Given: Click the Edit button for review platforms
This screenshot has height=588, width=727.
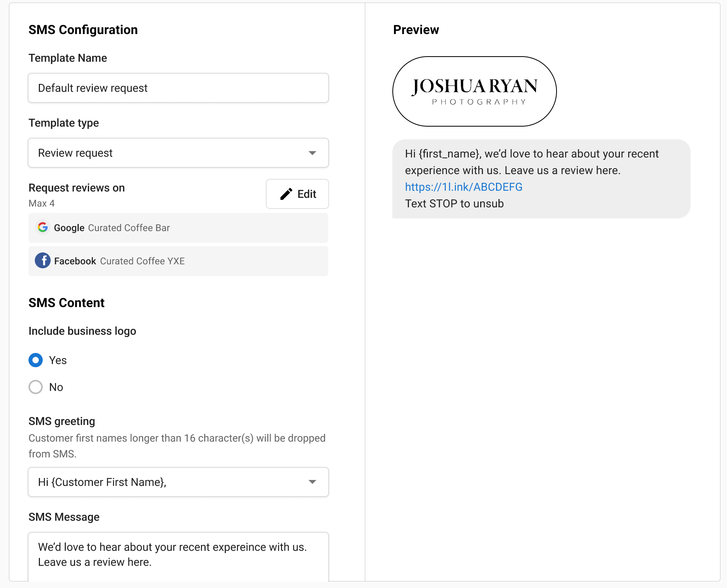Looking at the screenshot, I should [297, 194].
